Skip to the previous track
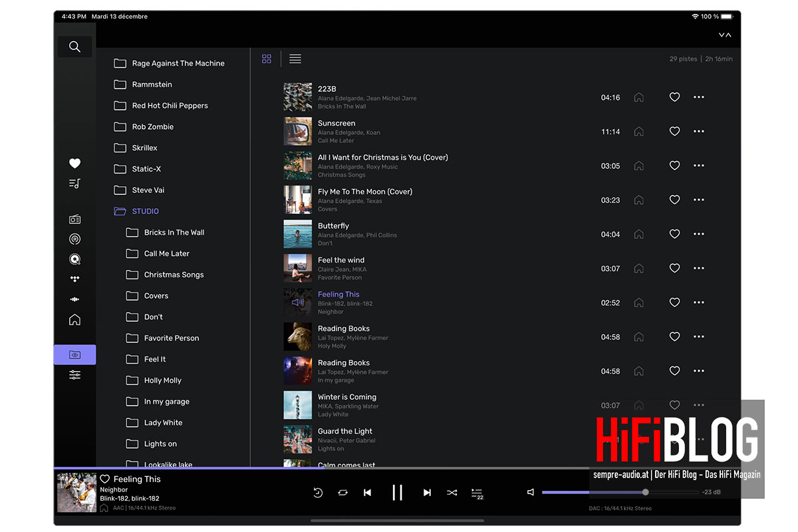This screenshot has height=532, width=798. point(367,493)
